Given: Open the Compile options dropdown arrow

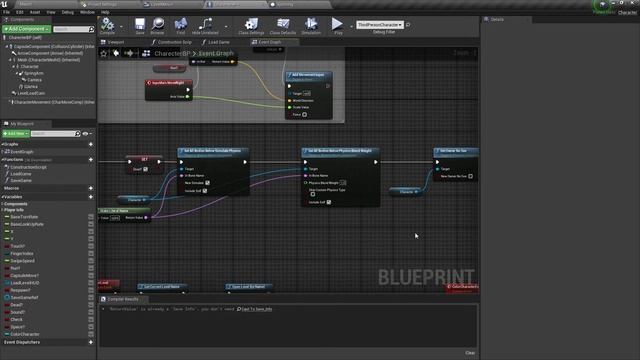Looking at the screenshot, I should tap(121, 27).
